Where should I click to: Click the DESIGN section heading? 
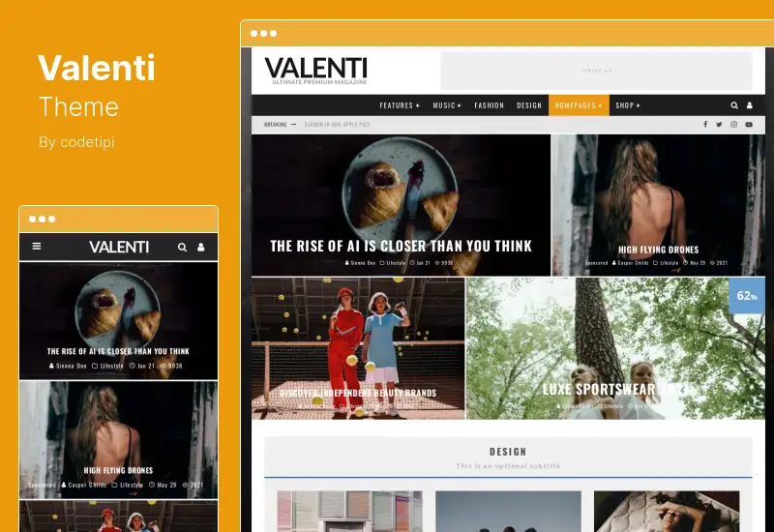pyautogui.click(x=508, y=452)
